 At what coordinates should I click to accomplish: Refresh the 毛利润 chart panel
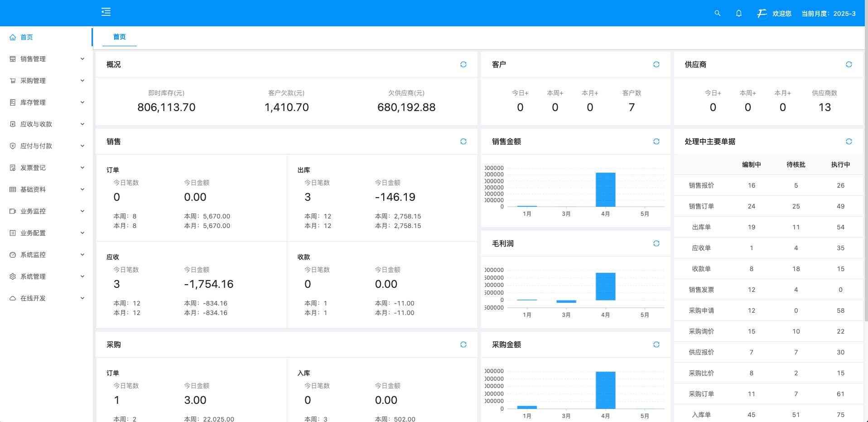pos(656,243)
